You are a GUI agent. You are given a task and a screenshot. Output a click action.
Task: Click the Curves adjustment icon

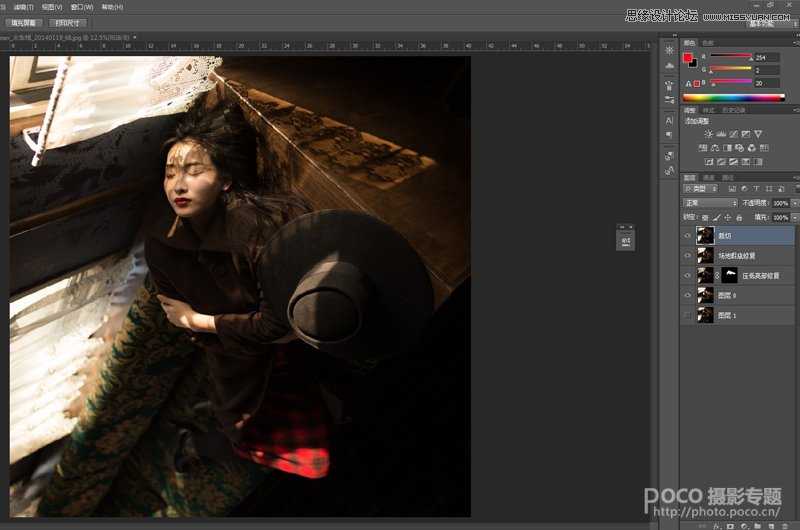click(734, 134)
